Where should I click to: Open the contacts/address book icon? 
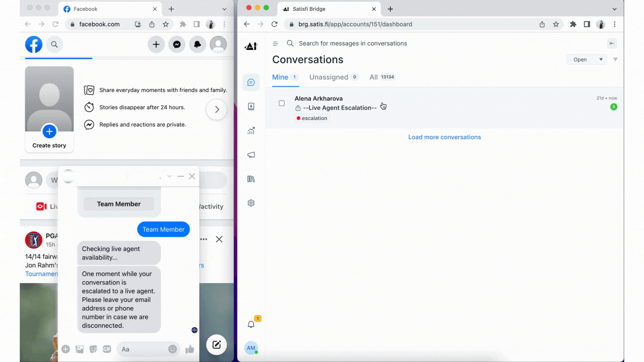(x=251, y=106)
